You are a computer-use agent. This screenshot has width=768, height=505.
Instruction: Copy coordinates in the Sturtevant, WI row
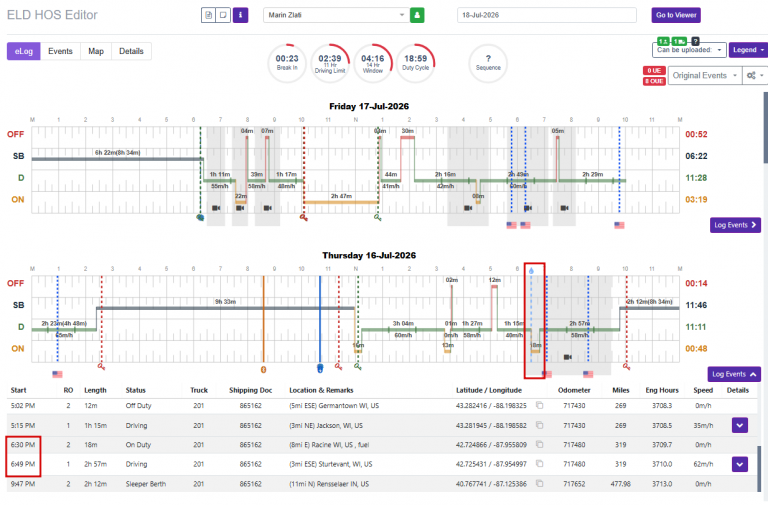pyautogui.click(x=539, y=464)
